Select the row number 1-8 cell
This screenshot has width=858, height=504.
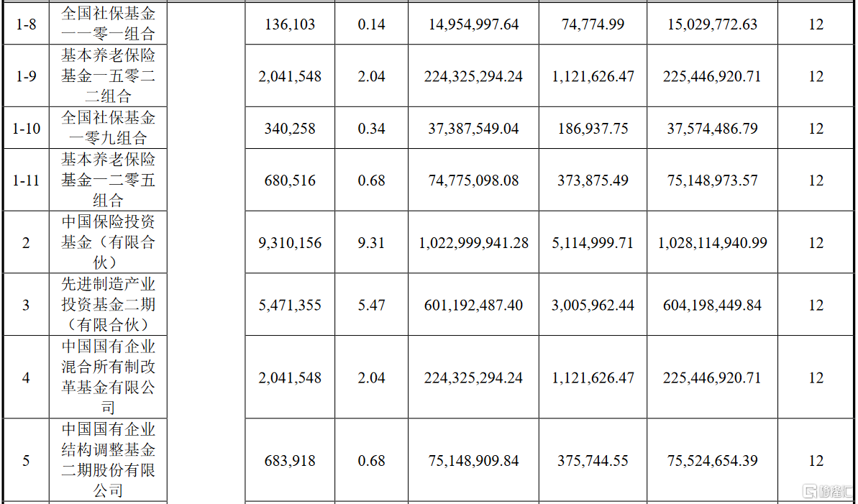pos(26,24)
